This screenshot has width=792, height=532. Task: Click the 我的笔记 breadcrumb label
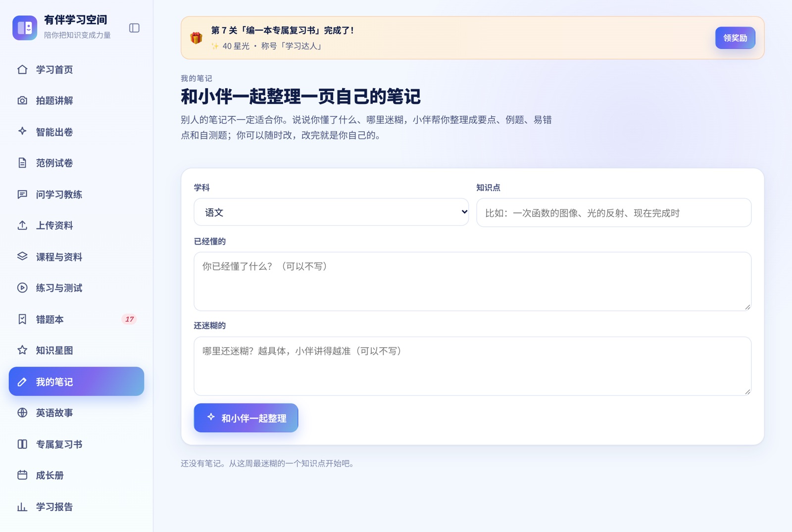pos(196,78)
